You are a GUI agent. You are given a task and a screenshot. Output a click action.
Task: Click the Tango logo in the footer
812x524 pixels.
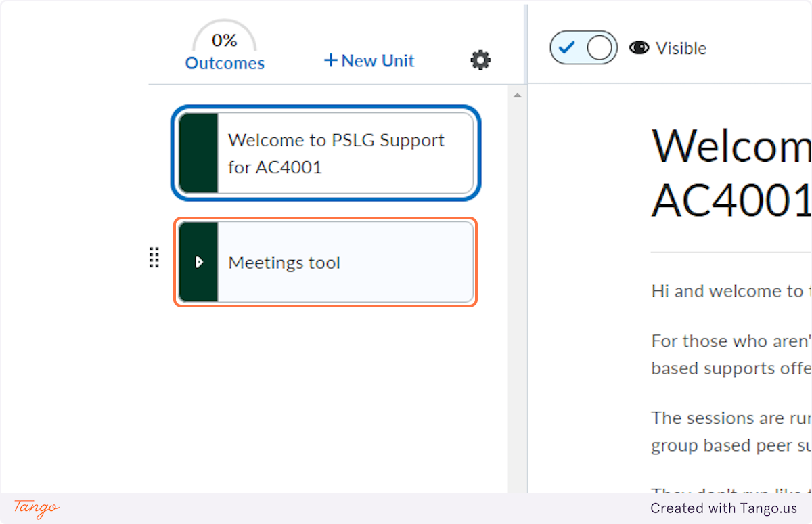(37, 508)
